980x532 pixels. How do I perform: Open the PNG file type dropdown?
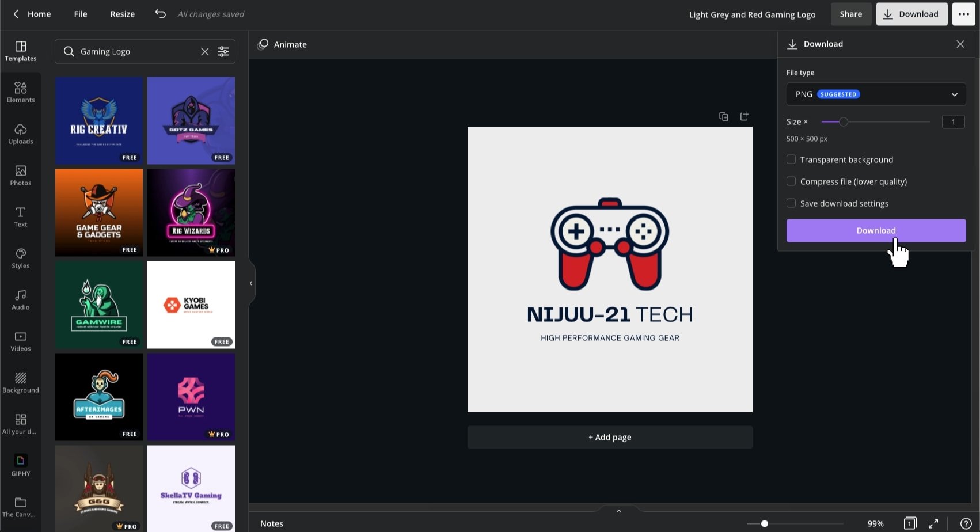[x=875, y=94]
